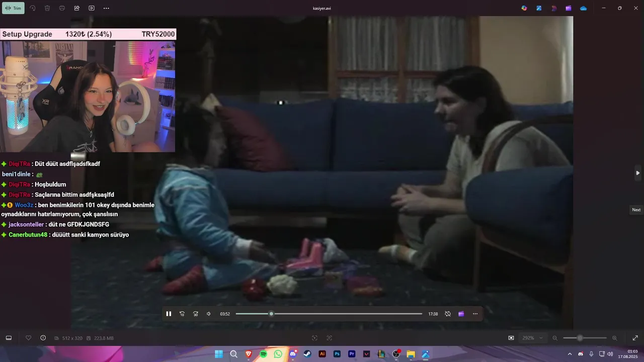The width and height of the screenshot is (644, 362).
Task: Edit video with Clipchamp icon in player bar
Action: (461, 314)
